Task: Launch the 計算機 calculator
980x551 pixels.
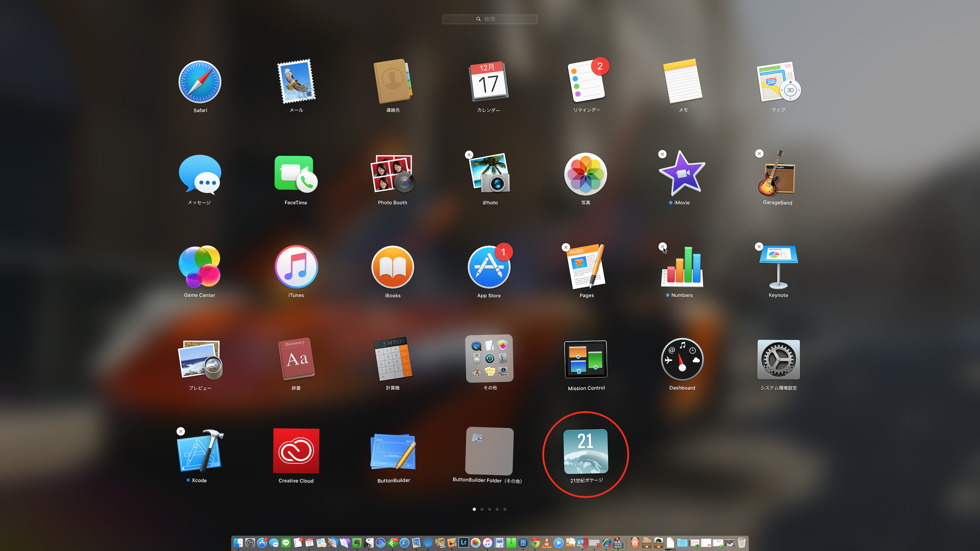Action: pyautogui.click(x=393, y=359)
